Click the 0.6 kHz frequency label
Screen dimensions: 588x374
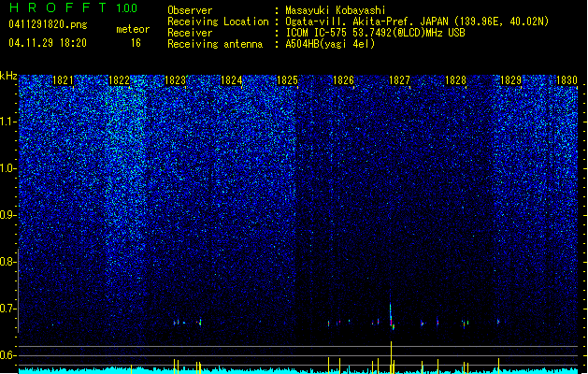[x=7, y=355]
